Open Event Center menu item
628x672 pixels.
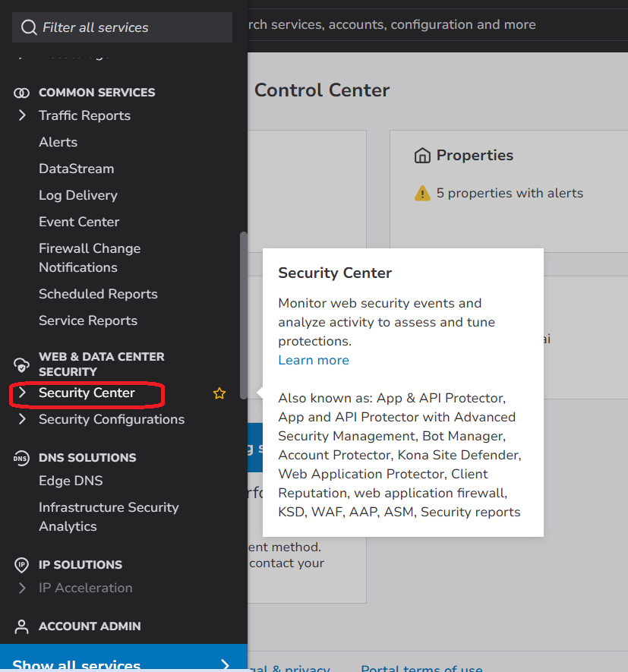pos(79,222)
